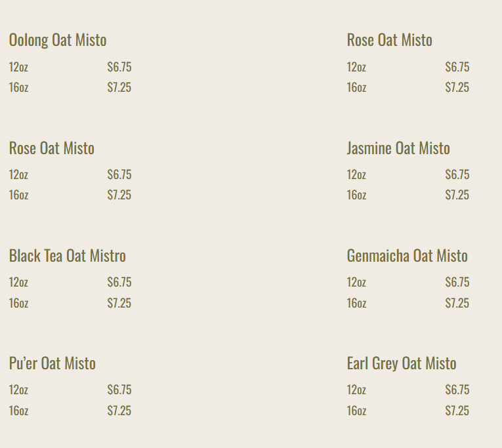The width and height of the screenshot is (502, 448).
Task: Select the left column Rose Oat Misto
Action: coord(52,148)
